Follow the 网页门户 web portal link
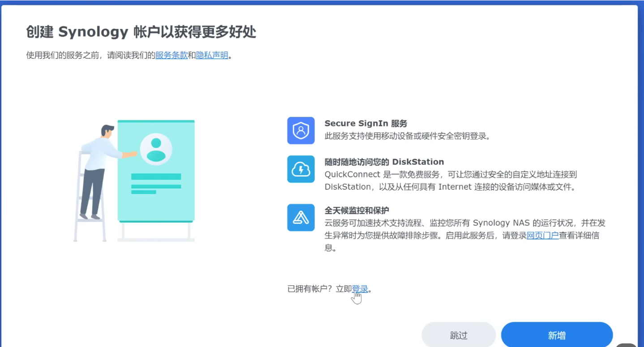Viewport: 644px width, 347px height. [542, 236]
